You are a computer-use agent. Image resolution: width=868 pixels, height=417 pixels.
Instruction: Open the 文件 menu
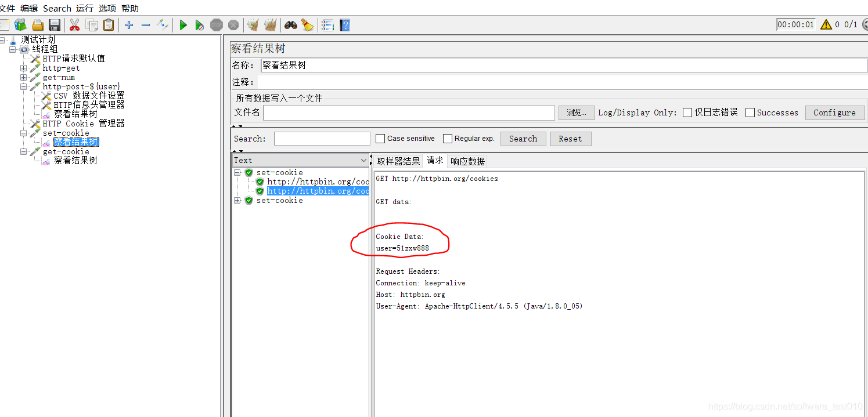pos(8,8)
